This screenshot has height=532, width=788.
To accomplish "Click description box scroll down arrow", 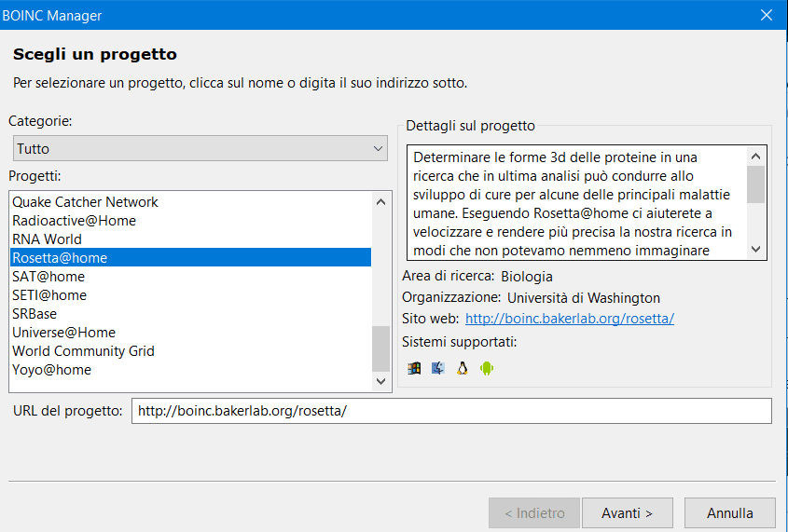I will coord(755,249).
